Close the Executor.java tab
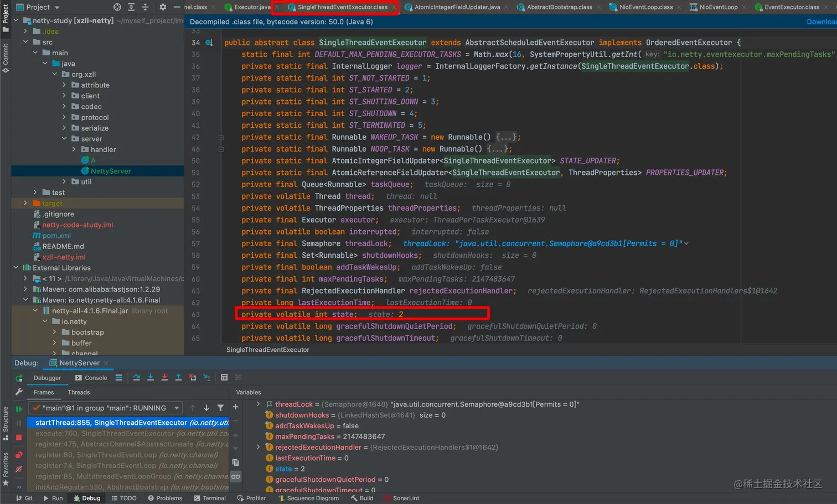Screen dimensions: 837x504 click(277, 7)
